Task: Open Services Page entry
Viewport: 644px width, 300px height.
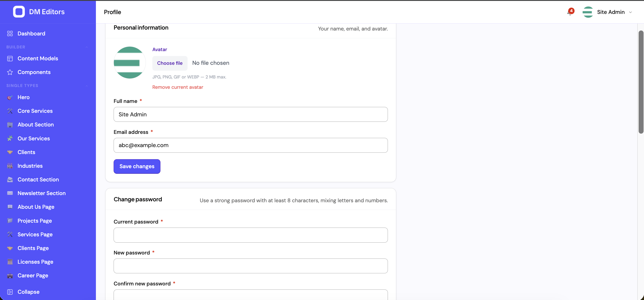Action: click(48, 235)
